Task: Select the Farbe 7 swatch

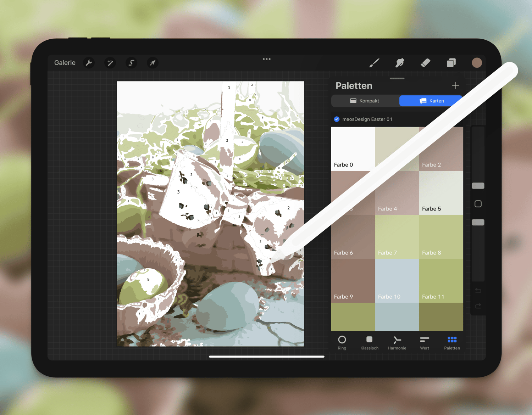Action: (x=397, y=237)
